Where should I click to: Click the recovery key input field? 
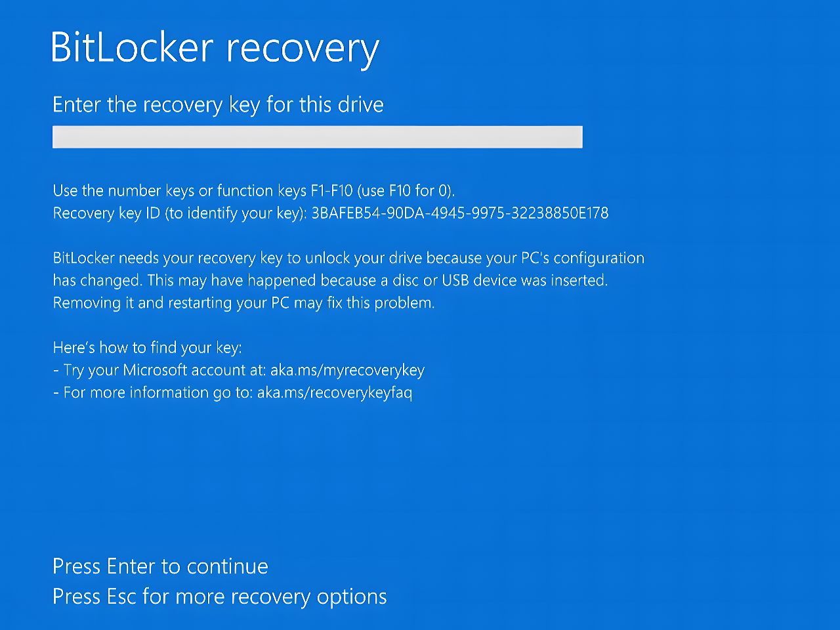point(317,137)
